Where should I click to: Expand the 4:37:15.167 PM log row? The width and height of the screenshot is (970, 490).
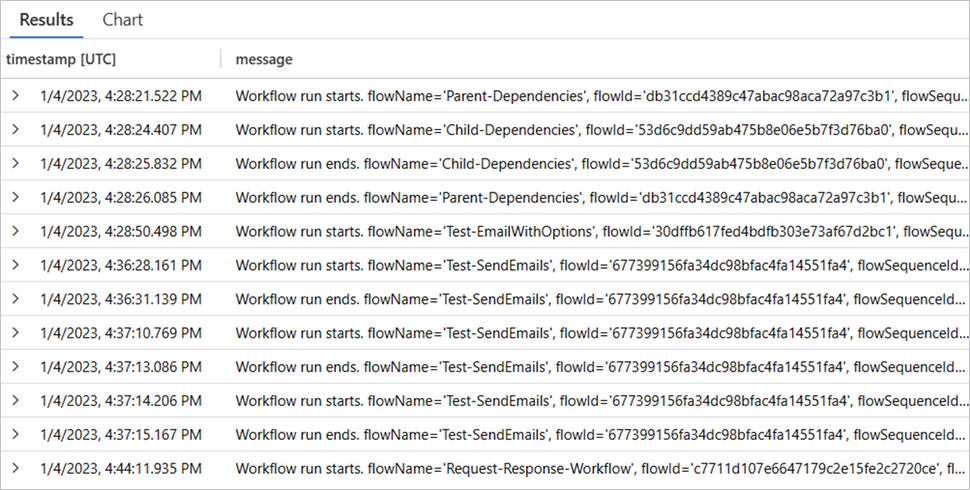[x=16, y=435]
